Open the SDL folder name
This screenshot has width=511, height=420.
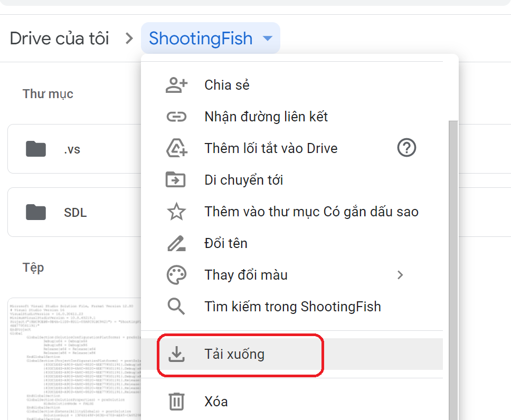[75, 213]
